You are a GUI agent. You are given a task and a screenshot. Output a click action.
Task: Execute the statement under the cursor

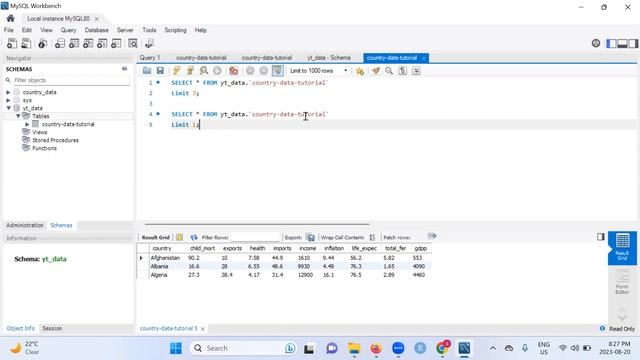tap(190, 71)
